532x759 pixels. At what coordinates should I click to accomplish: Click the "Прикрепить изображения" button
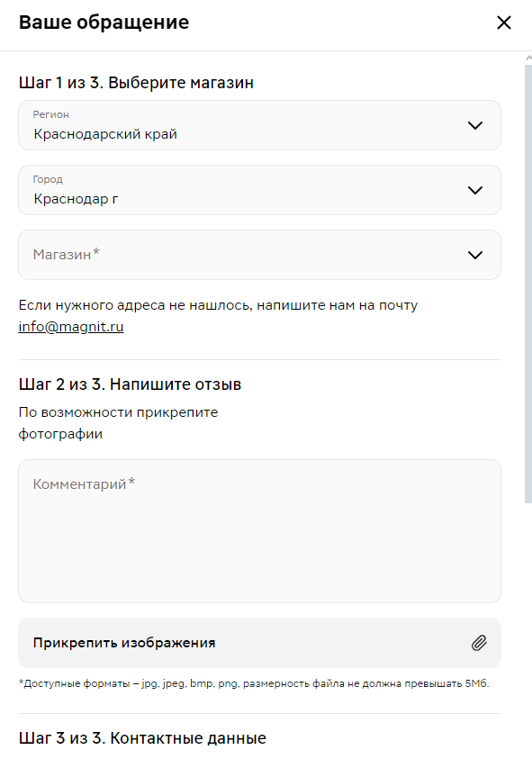coord(259,643)
